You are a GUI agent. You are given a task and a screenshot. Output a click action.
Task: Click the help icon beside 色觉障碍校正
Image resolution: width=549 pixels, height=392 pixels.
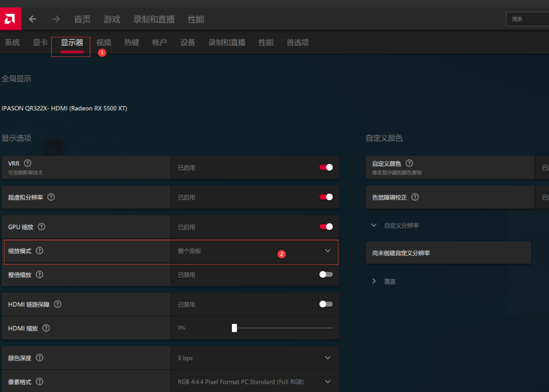click(x=415, y=197)
